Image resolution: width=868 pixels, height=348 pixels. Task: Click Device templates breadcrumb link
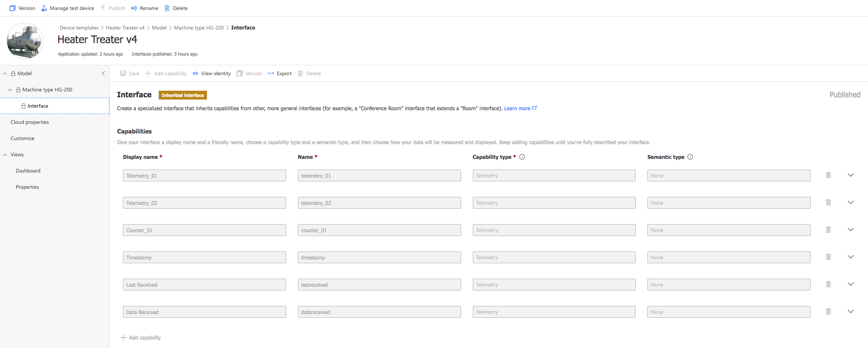pos(79,28)
